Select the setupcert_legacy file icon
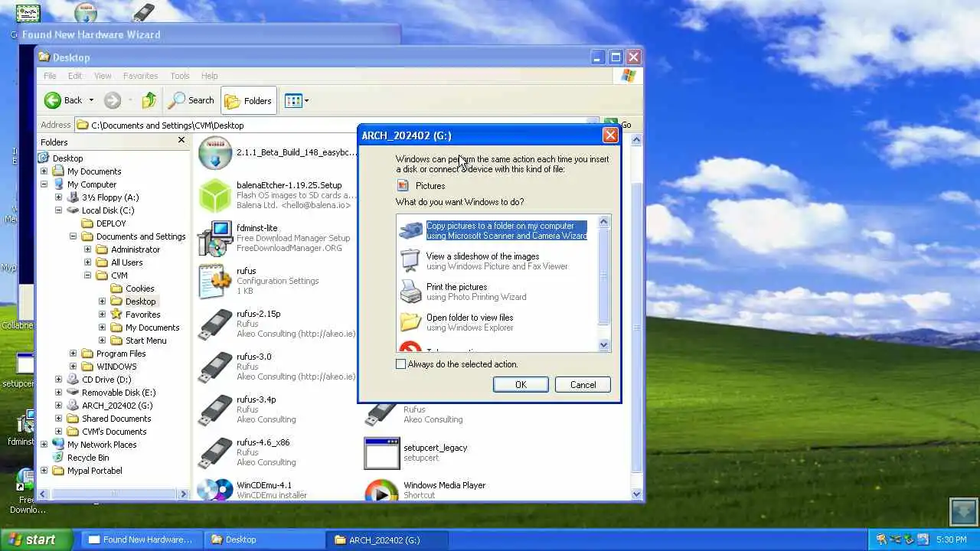Viewport: 980px width, 551px height. point(381,453)
